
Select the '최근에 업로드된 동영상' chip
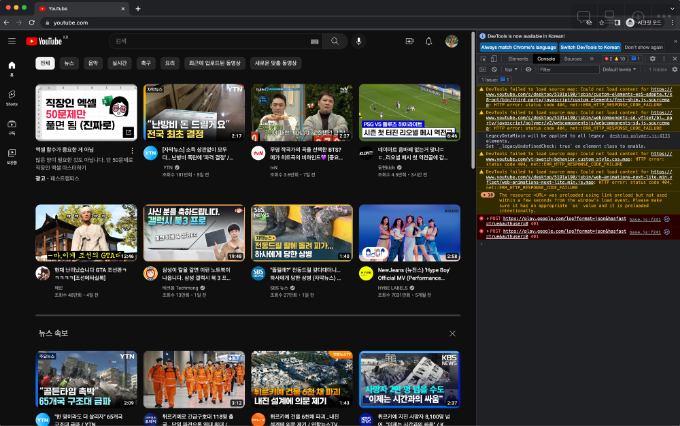[x=215, y=63]
